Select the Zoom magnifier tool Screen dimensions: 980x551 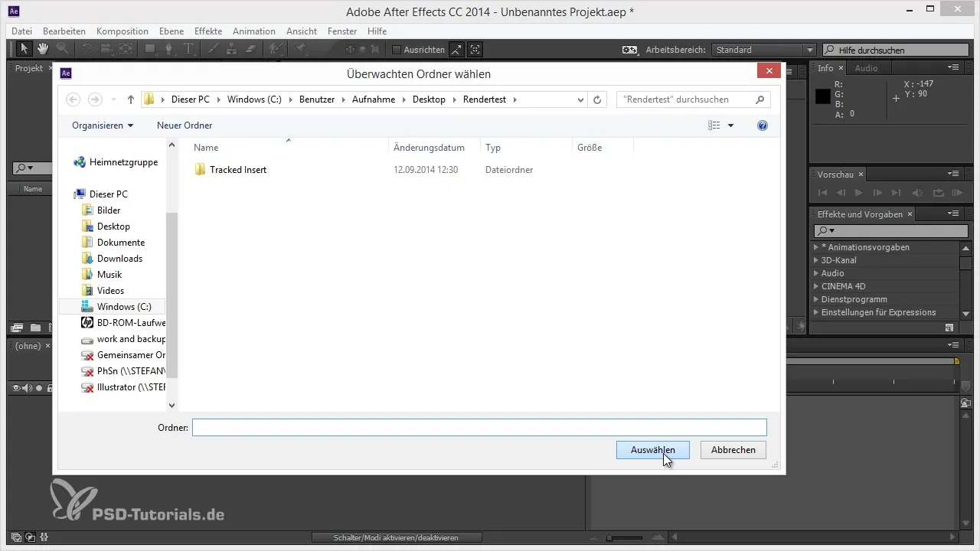click(x=61, y=49)
